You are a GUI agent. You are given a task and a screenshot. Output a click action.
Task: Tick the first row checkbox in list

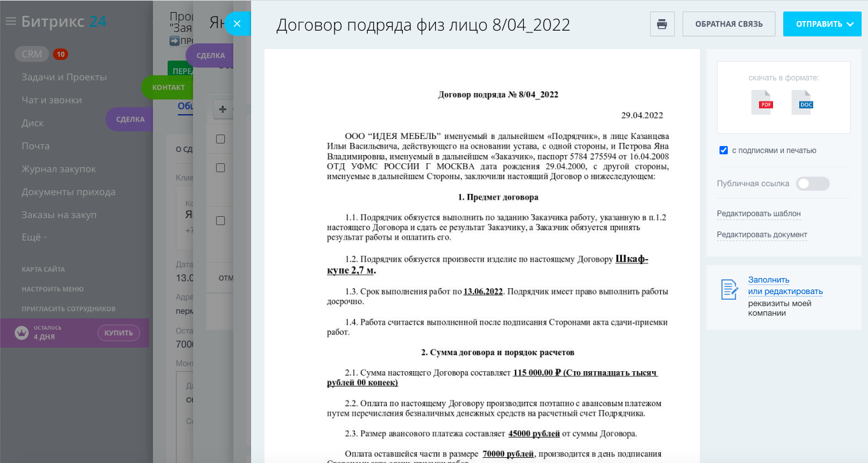coord(221,139)
